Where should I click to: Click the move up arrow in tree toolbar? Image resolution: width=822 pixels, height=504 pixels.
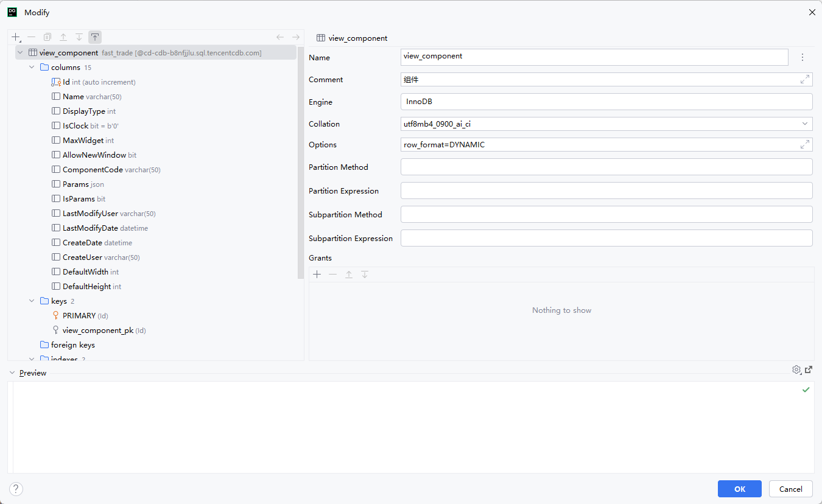(x=63, y=37)
